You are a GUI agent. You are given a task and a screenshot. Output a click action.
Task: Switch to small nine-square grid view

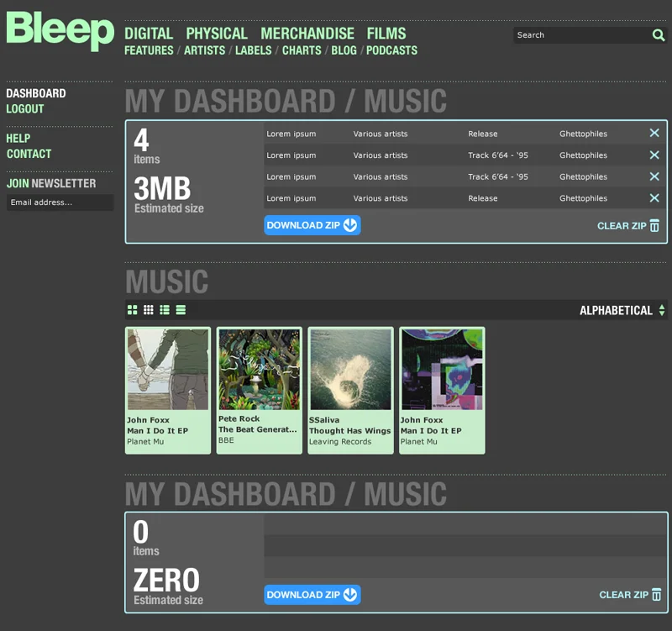click(149, 310)
